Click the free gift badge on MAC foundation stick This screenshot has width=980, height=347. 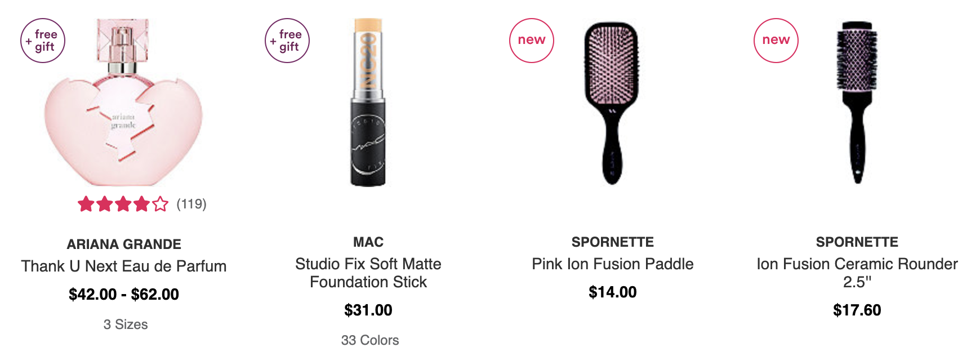tap(287, 41)
